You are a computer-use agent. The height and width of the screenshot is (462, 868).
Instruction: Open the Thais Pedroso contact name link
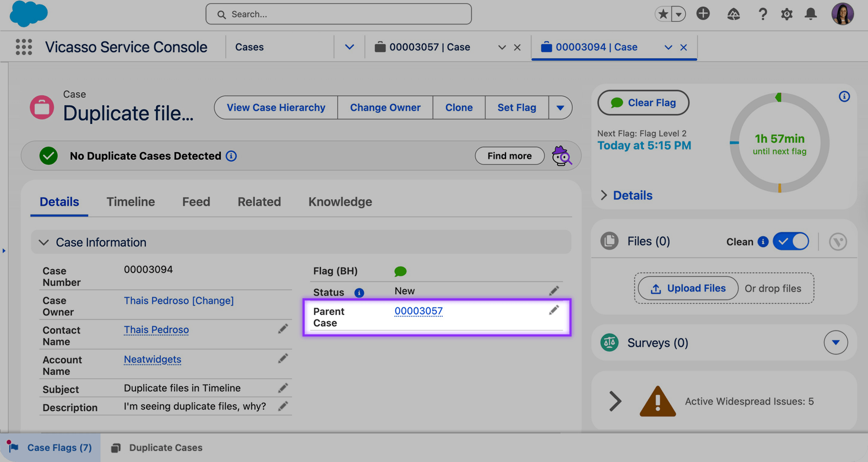coord(156,330)
